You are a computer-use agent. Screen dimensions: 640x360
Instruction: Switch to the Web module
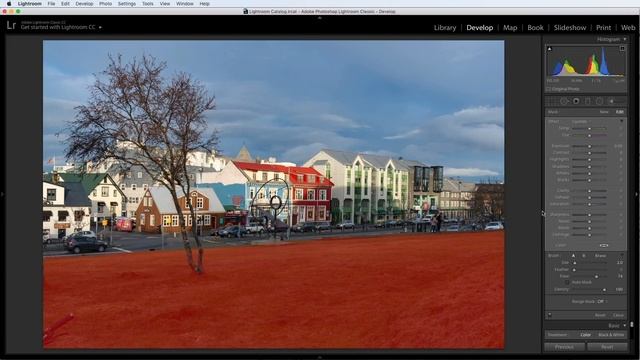(x=628, y=28)
